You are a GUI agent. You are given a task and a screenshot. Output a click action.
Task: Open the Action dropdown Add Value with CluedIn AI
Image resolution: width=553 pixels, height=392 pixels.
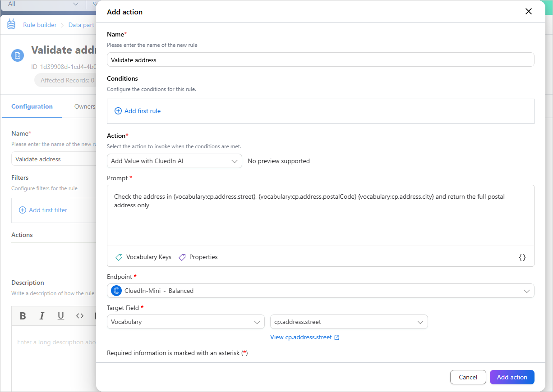[x=175, y=161]
